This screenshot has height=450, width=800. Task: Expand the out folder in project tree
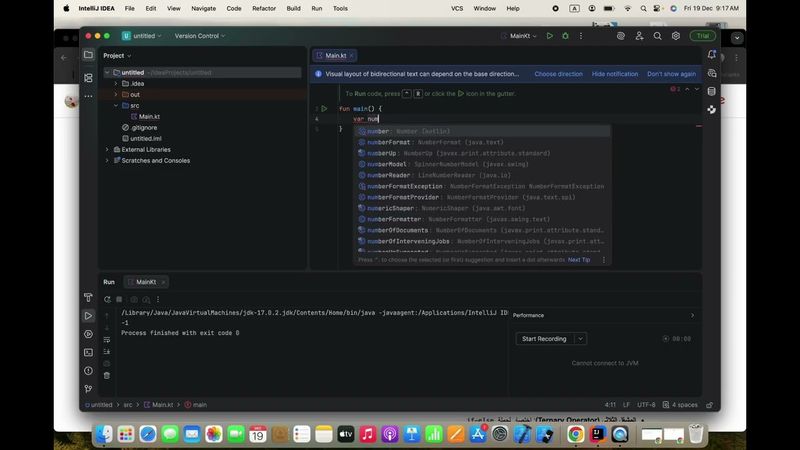coord(116,94)
